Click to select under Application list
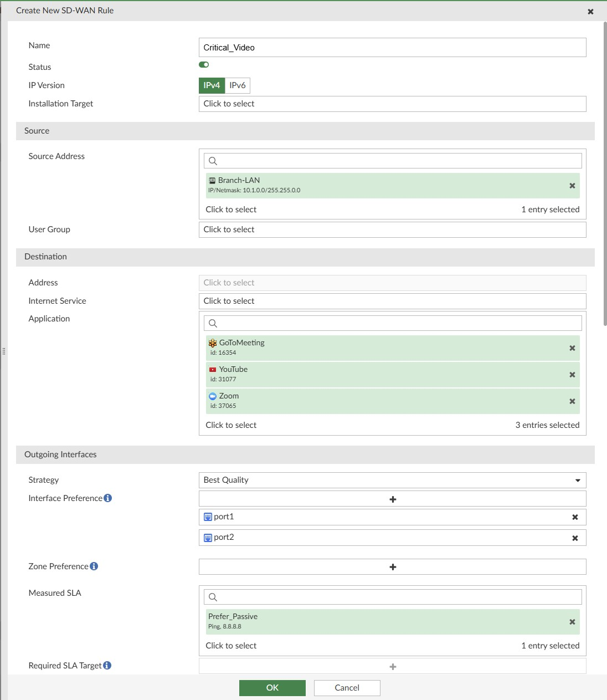 coord(231,425)
